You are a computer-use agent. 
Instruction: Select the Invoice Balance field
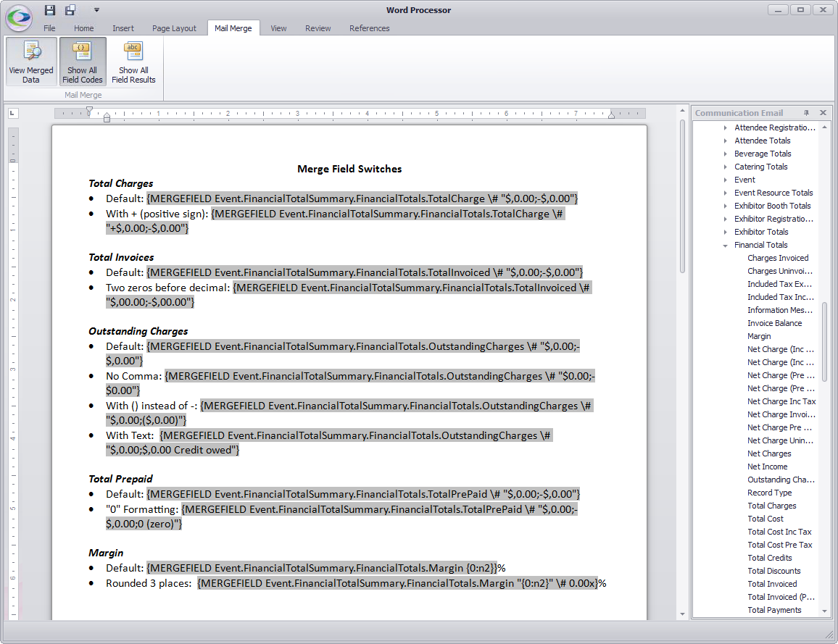pos(774,323)
